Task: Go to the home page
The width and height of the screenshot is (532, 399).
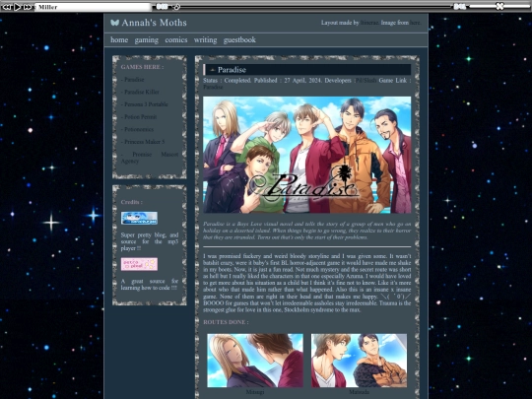Action: point(119,39)
